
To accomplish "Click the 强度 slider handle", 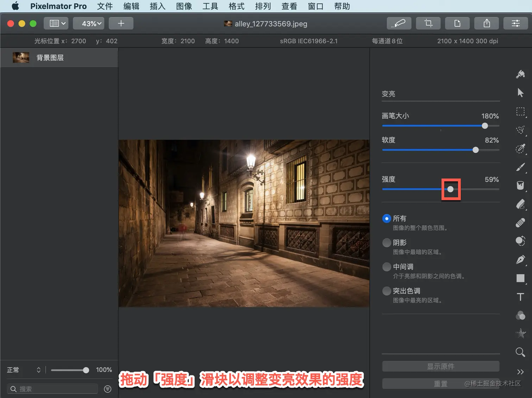I will click(x=450, y=189).
